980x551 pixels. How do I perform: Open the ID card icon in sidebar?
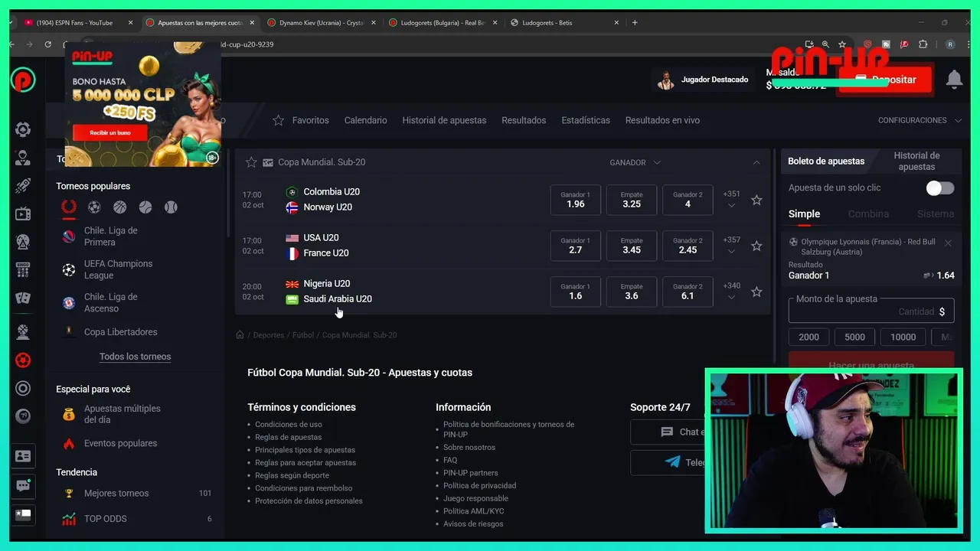tap(23, 456)
